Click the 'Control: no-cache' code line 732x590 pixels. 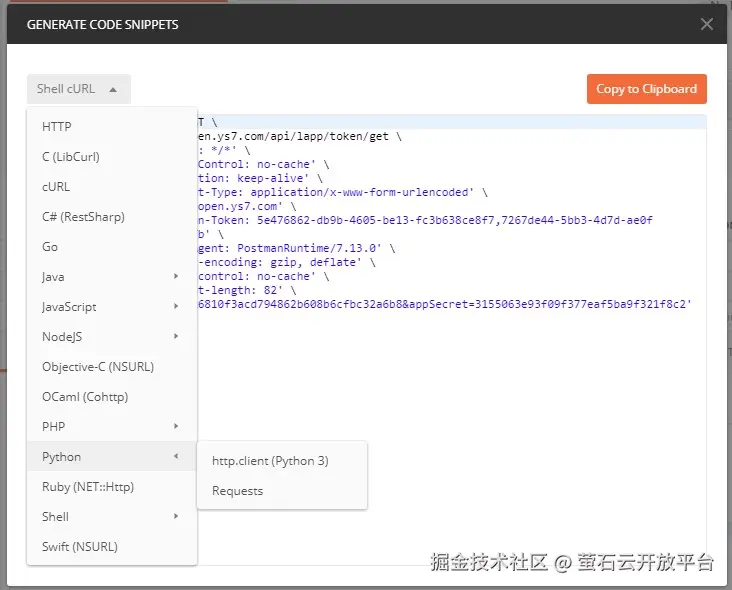tap(264, 164)
